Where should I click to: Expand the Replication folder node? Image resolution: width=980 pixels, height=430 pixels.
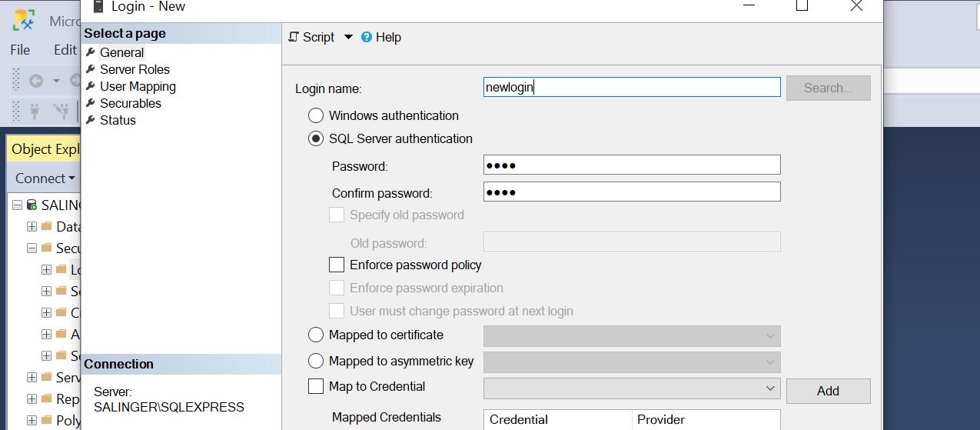click(x=32, y=399)
